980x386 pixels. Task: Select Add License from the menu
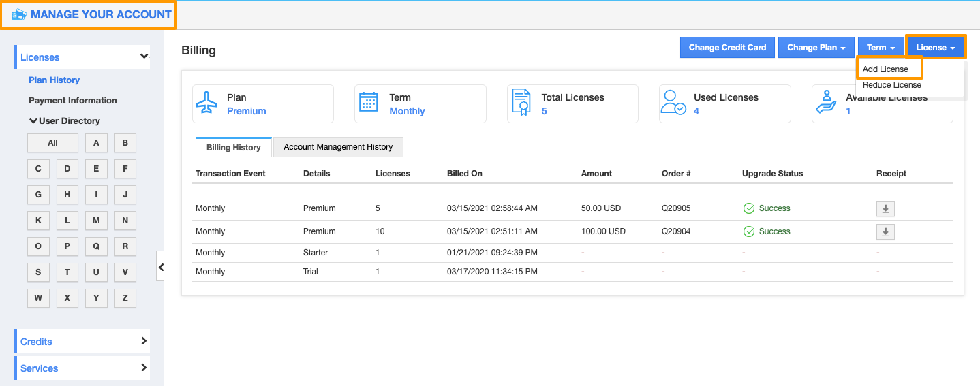tap(885, 69)
